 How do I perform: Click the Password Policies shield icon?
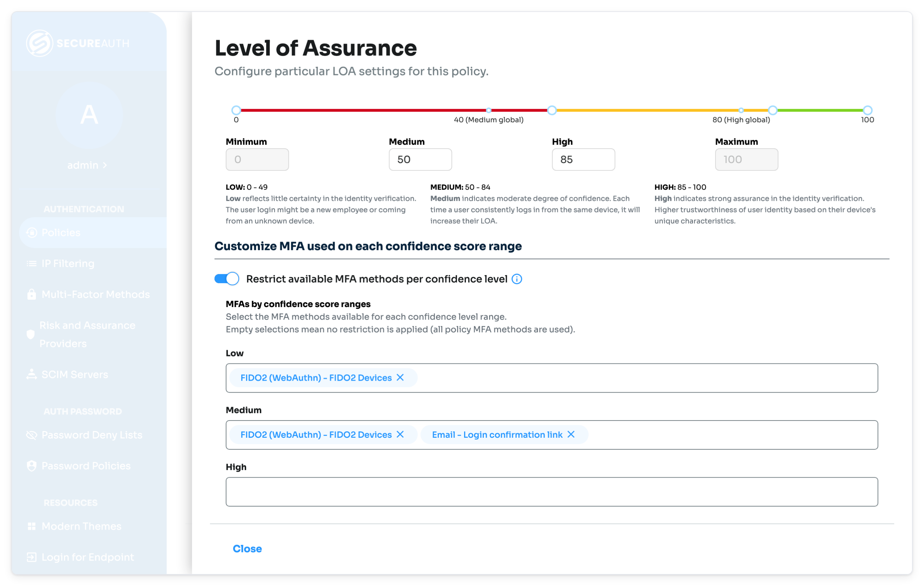(32, 466)
